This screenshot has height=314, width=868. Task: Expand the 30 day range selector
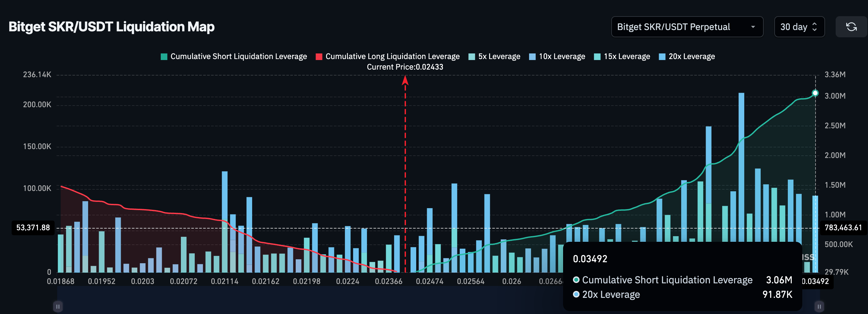799,27
